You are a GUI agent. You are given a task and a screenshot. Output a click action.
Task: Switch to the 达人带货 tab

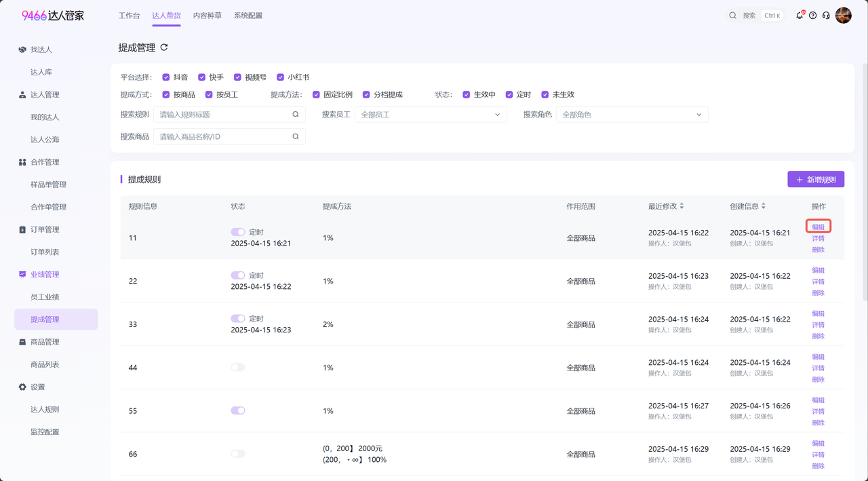(x=166, y=15)
